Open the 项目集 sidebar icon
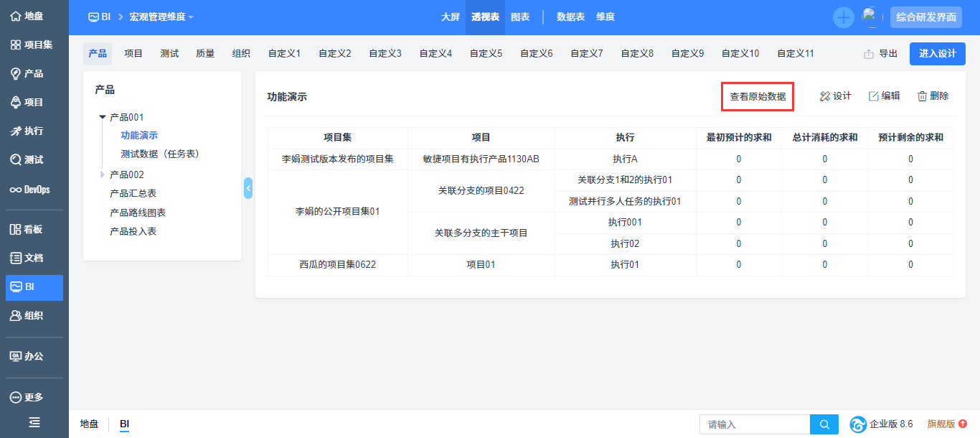980x438 pixels. pos(15,45)
